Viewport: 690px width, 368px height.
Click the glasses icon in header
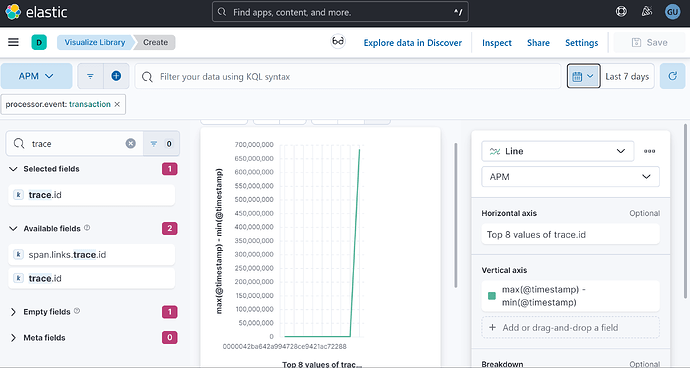click(x=338, y=41)
